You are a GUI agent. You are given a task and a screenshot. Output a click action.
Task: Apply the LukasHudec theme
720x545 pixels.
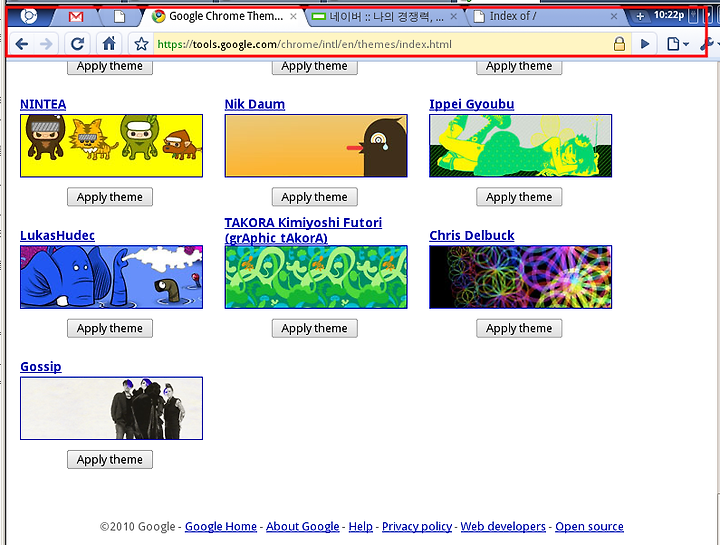tap(110, 328)
